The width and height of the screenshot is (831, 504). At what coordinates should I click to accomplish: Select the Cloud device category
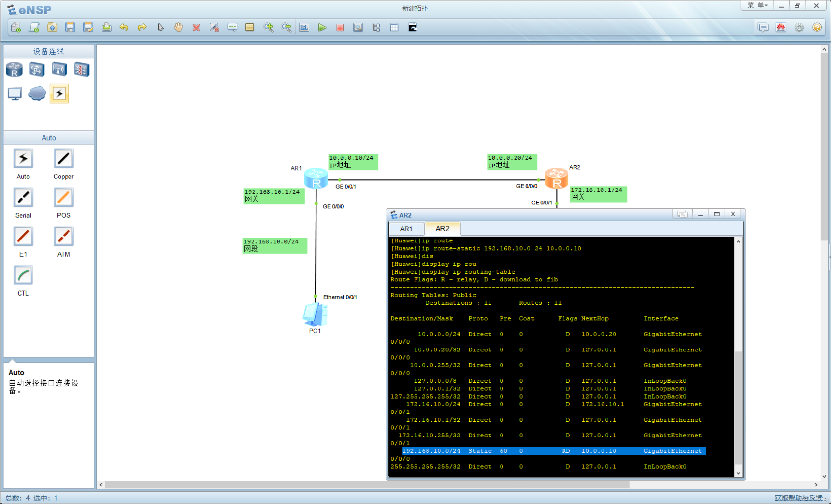tap(37, 93)
